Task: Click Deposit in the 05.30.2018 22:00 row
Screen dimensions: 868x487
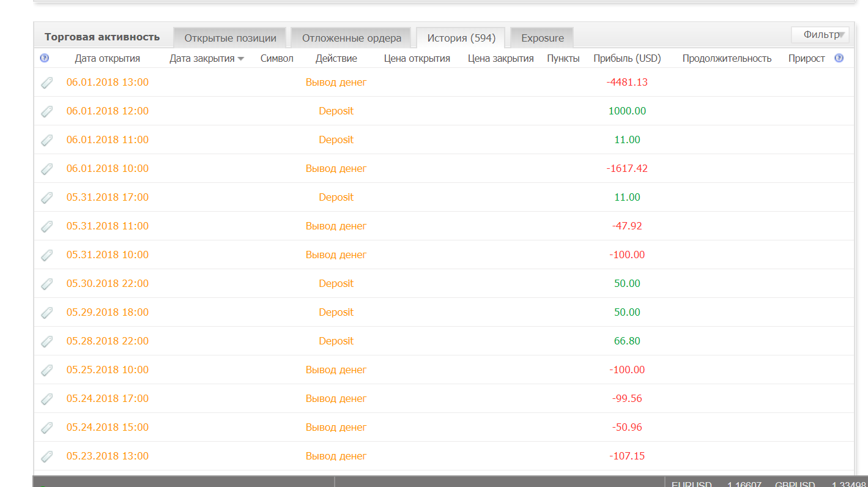Action: 336,284
